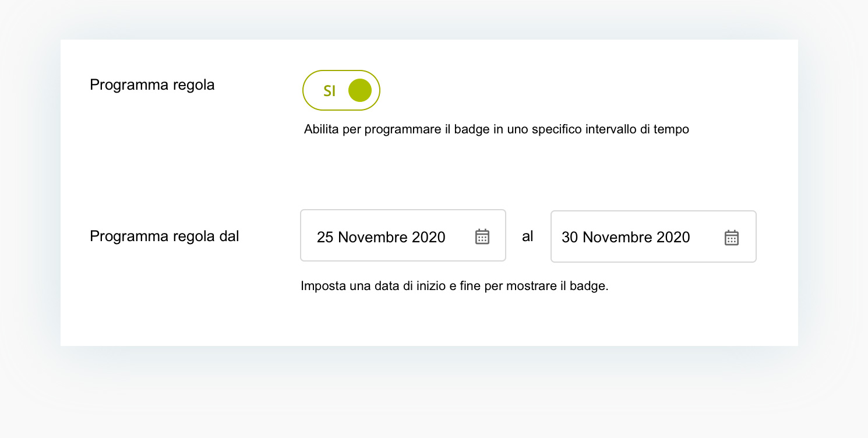This screenshot has width=868, height=438.
Task: Click calendar picker beside 30 Novembre 2020
Action: point(732,238)
